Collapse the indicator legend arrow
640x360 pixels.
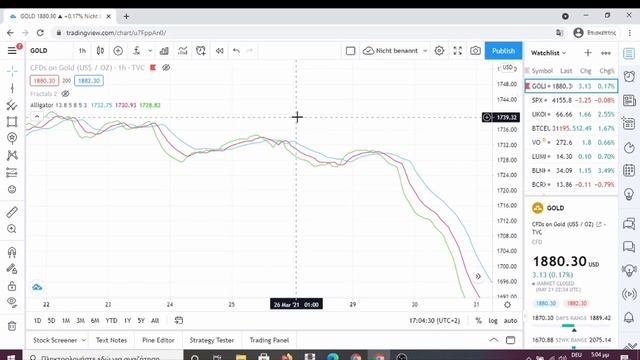coord(37,116)
